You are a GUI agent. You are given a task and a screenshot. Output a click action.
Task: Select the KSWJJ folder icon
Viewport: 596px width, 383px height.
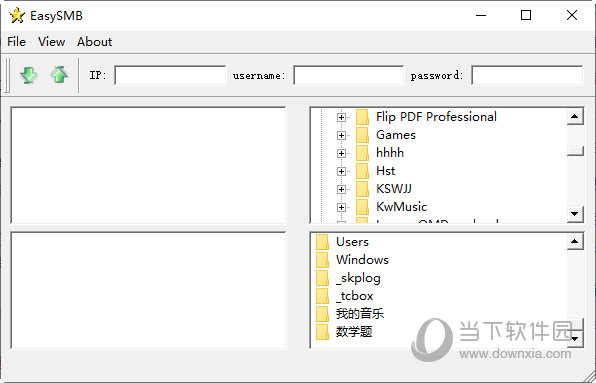[x=362, y=189]
